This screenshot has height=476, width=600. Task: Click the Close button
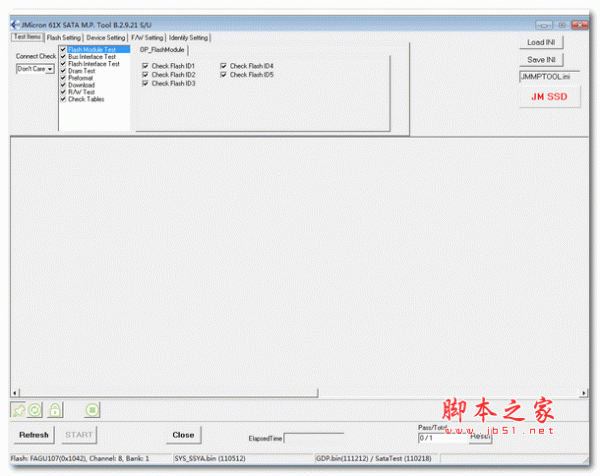point(183,435)
